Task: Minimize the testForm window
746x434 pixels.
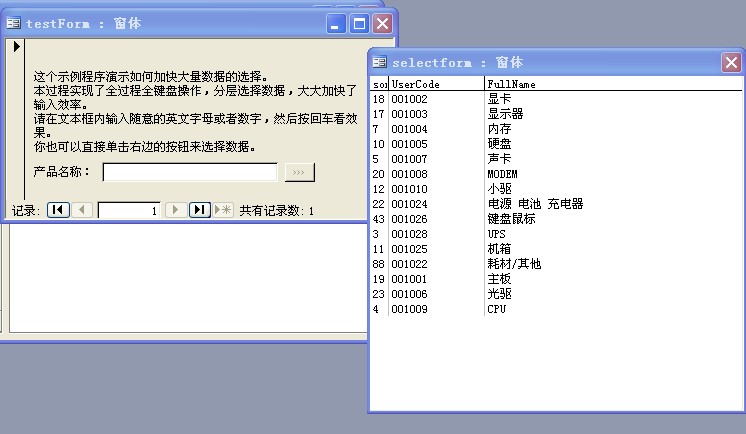Action: 336,23
